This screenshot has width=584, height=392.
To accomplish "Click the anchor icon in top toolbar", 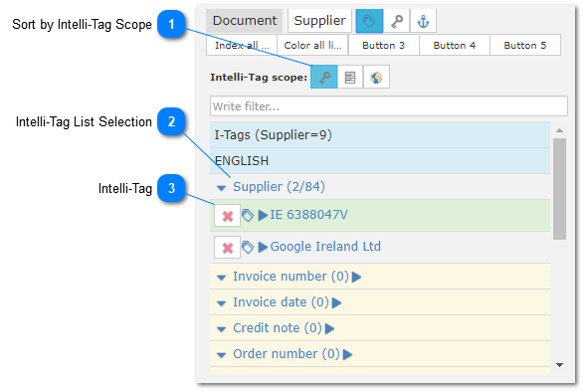I will click(423, 21).
